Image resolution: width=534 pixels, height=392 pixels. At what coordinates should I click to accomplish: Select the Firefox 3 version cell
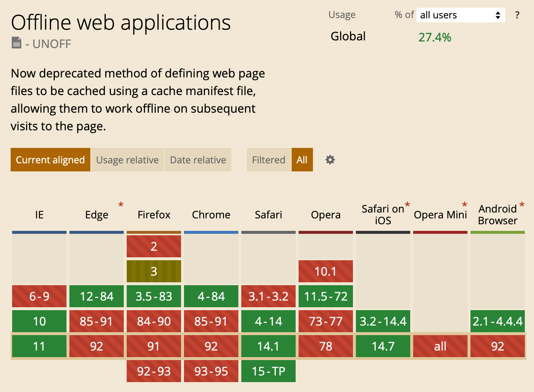click(154, 271)
